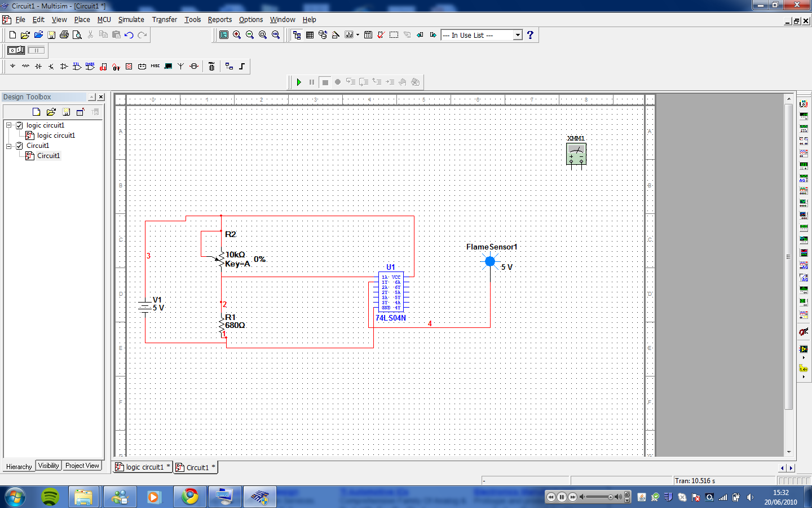The height and width of the screenshot is (508, 812).
Task: Toggle the pause simulation switch
Action: tap(36, 50)
